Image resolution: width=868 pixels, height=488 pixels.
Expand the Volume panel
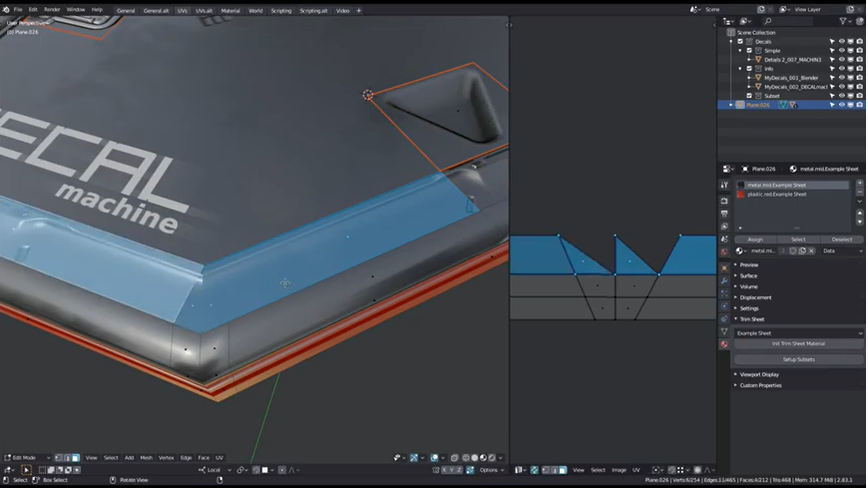click(748, 287)
